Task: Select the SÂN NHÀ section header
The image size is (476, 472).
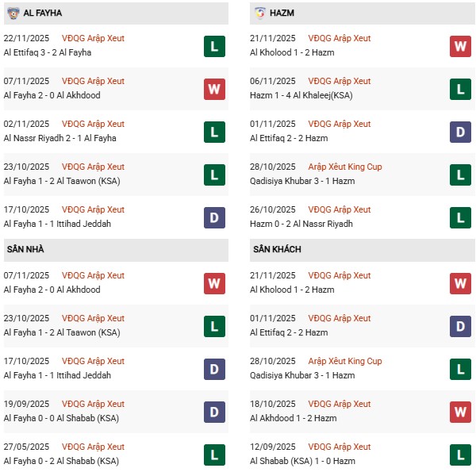Action: click(24, 250)
